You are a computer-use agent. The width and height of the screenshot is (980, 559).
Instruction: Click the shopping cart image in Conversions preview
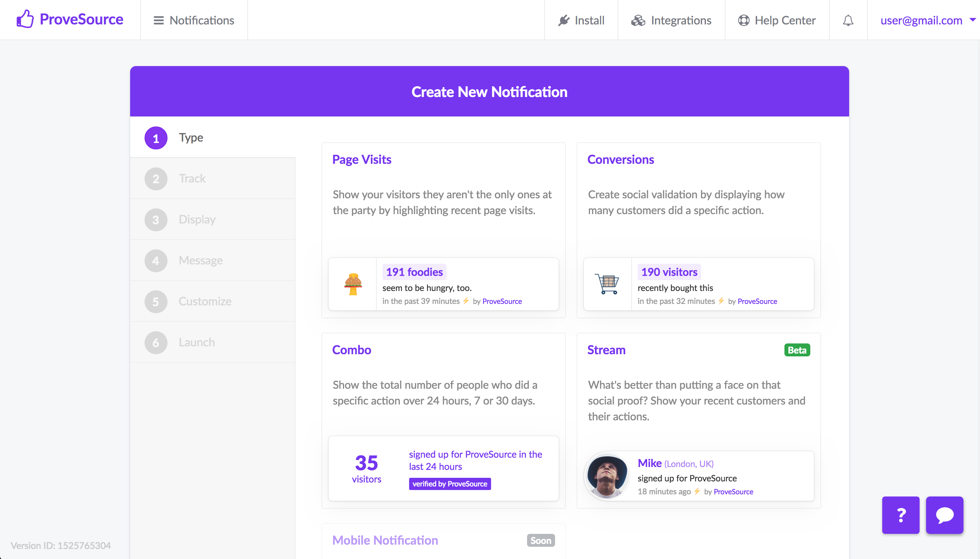pos(607,284)
